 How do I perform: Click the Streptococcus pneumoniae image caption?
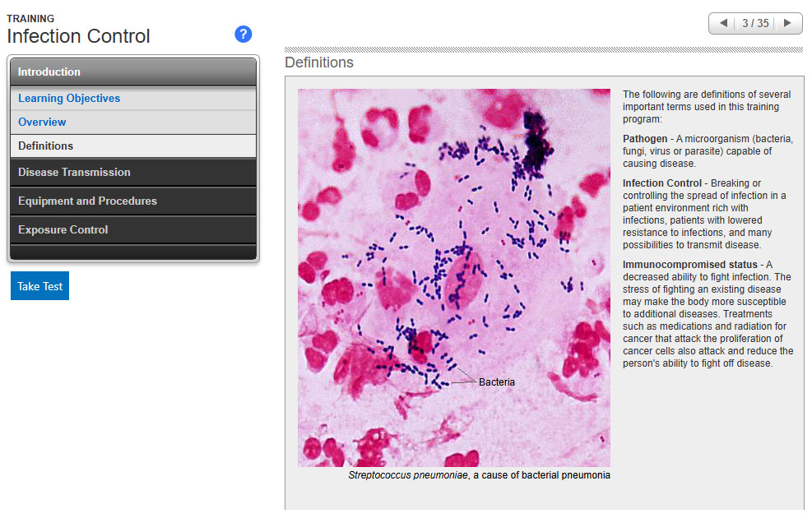[x=479, y=475]
